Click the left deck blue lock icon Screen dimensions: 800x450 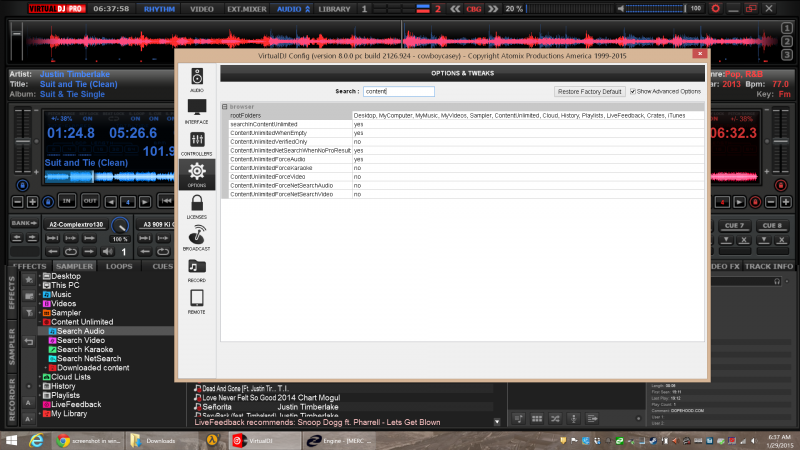tap(22, 185)
